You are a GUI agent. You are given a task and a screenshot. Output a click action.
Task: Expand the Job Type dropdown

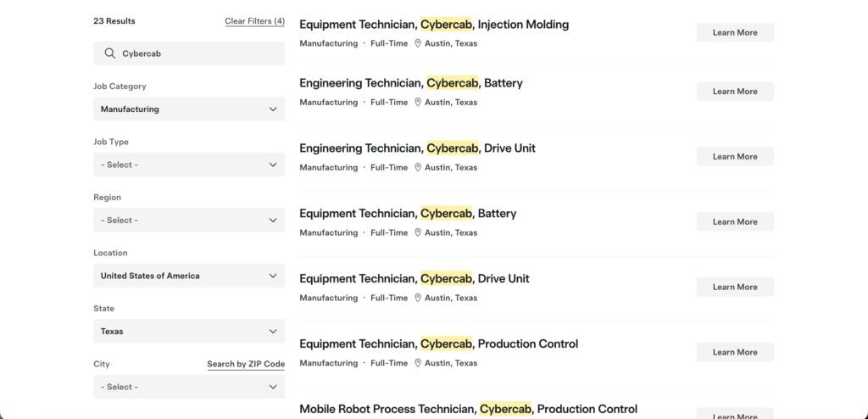[188, 165]
